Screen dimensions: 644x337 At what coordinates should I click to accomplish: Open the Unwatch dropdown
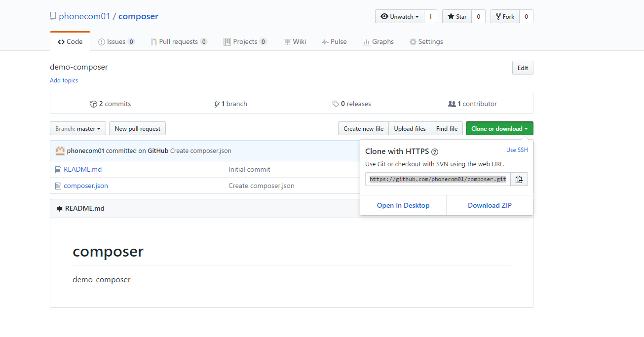(x=400, y=16)
